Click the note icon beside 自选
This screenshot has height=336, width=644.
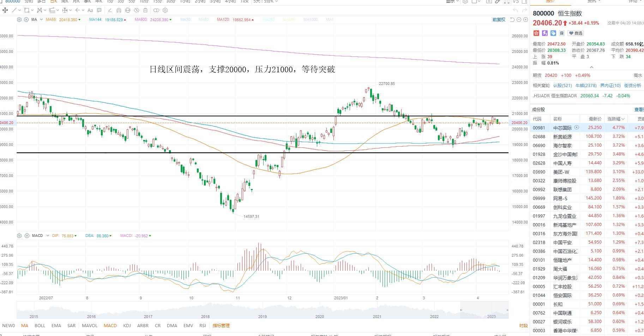click(x=561, y=33)
